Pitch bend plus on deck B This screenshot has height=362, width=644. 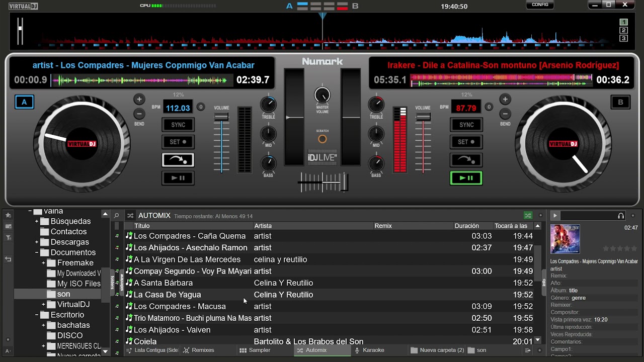pyautogui.click(x=505, y=99)
